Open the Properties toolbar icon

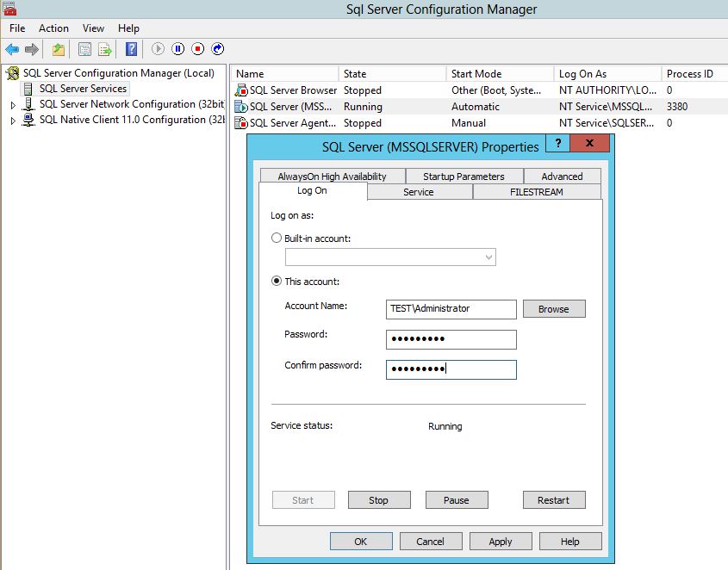(84, 49)
